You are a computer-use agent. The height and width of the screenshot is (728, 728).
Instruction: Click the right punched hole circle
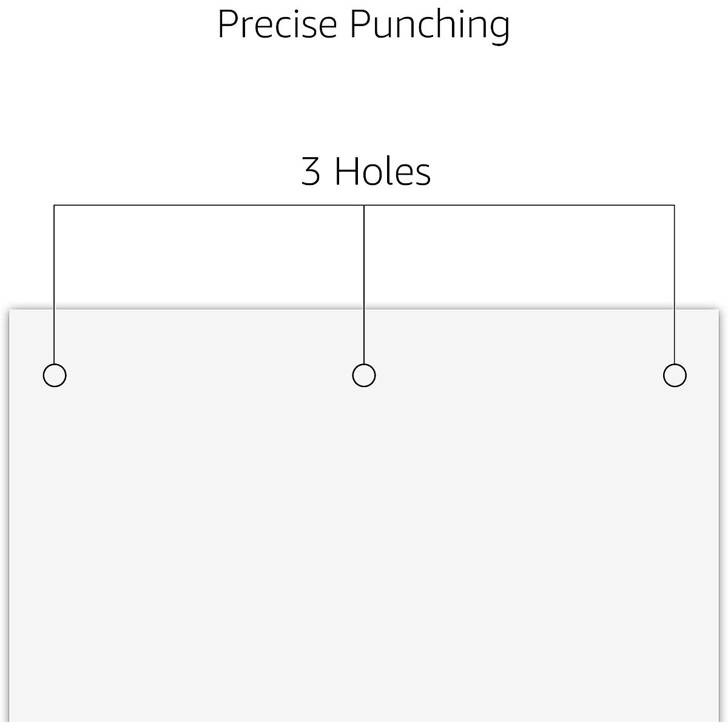675,376
